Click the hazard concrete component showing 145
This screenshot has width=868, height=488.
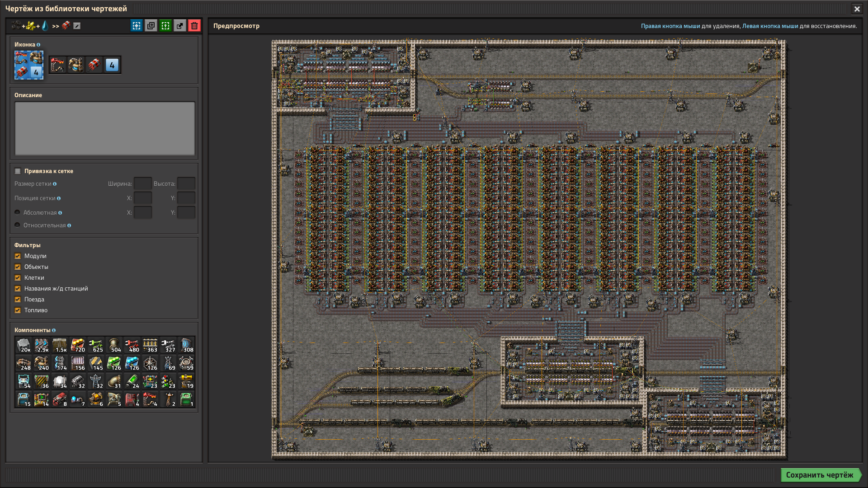96,363
